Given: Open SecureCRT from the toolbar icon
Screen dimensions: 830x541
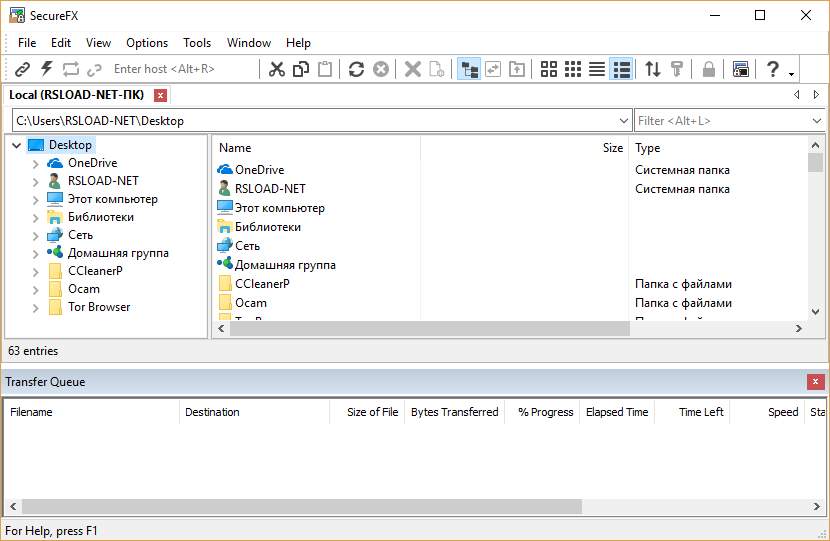Looking at the screenshot, I should [741, 69].
